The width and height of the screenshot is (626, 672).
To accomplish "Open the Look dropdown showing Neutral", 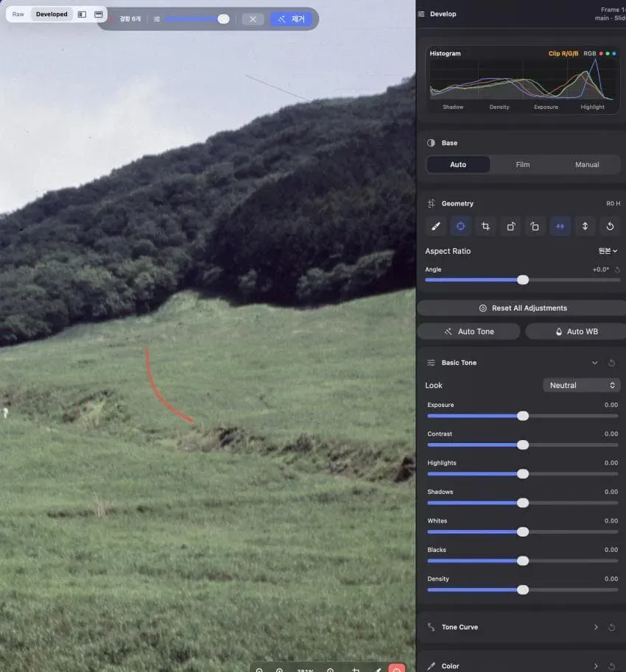I will 581,385.
